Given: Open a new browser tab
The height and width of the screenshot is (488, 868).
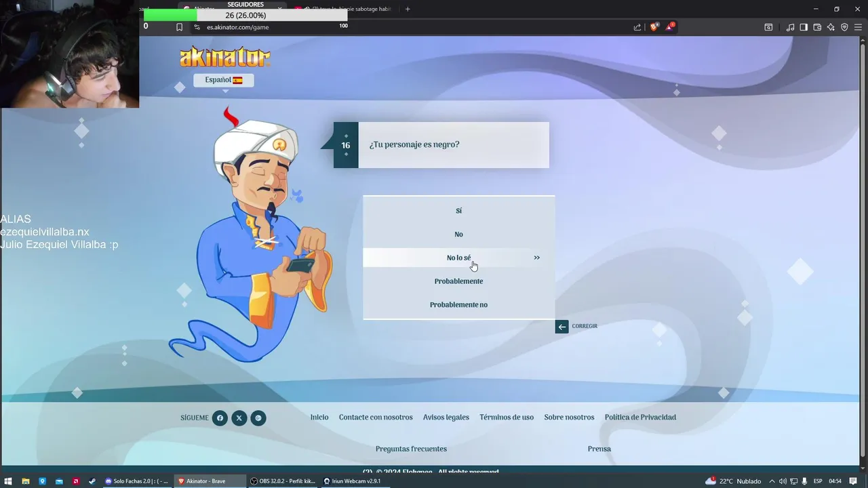Looking at the screenshot, I should pyautogui.click(x=408, y=9).
